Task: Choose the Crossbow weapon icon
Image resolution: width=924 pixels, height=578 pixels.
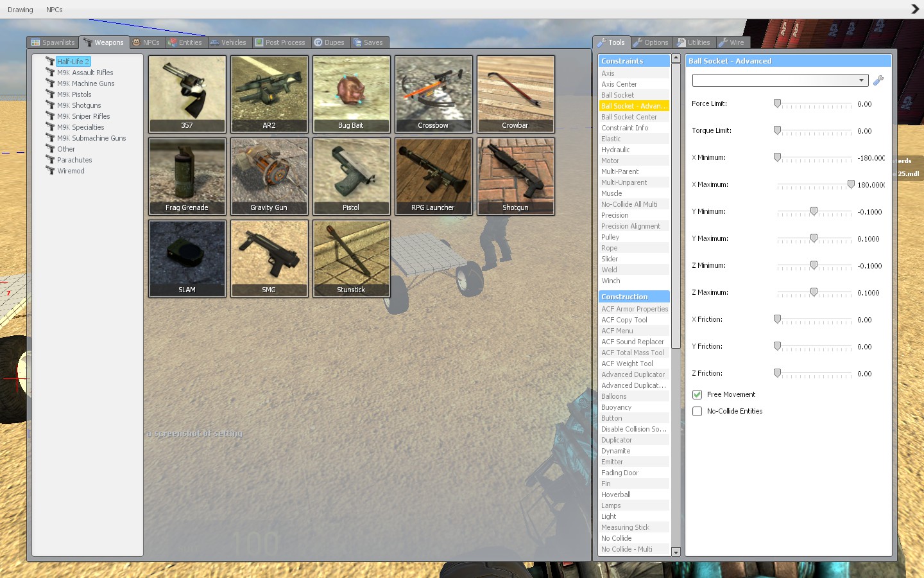Action: [x=433, y=94]
